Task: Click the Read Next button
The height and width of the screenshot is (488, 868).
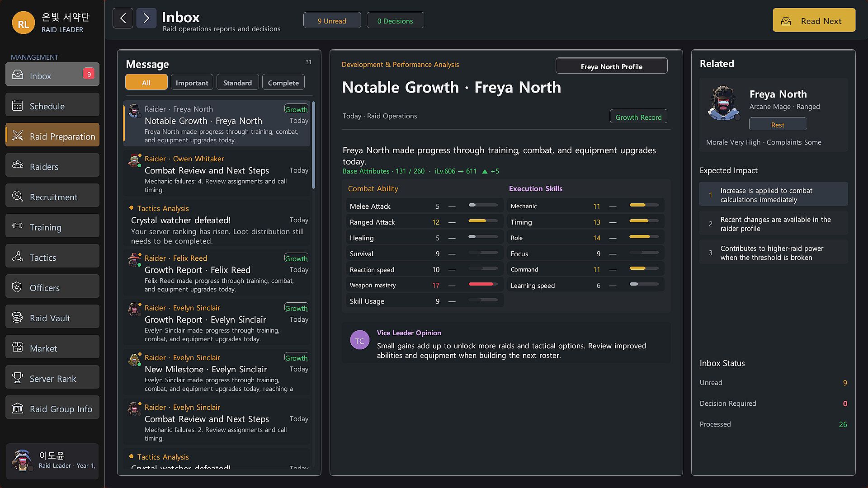Action: tap(814, 21)
